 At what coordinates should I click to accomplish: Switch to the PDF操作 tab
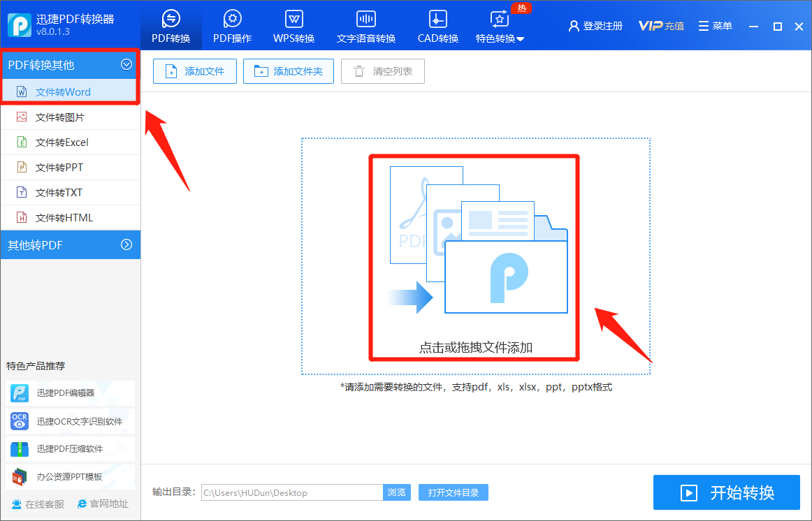232,26
